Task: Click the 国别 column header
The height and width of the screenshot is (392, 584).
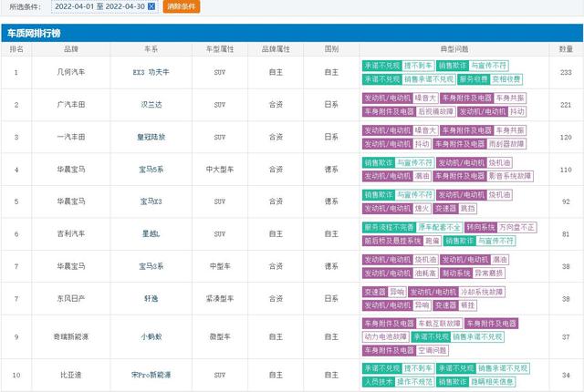Action: click(x=331, y=49)
